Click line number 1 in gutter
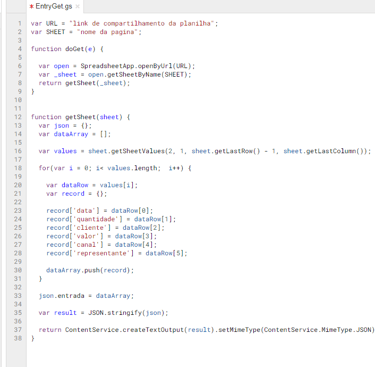This screenshot has width=375, height=367. pyautogui.click(x=20, y=23)
